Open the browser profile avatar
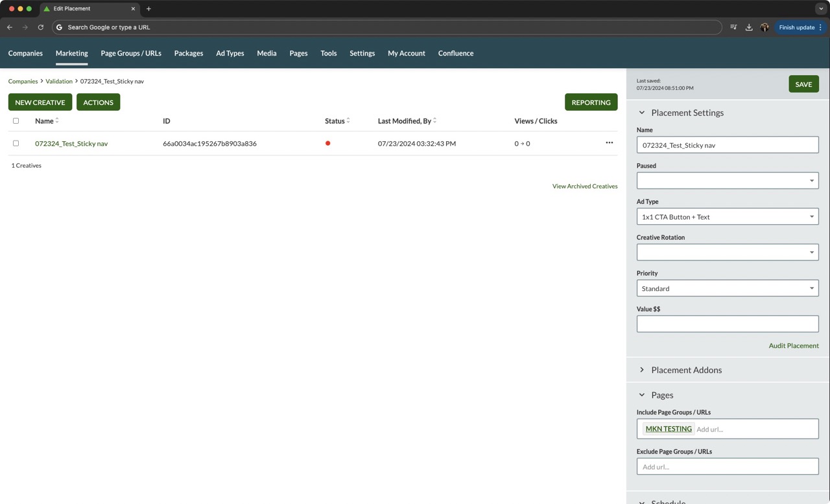This screenshot has height=504, width=830. click(x=765, y=27)
